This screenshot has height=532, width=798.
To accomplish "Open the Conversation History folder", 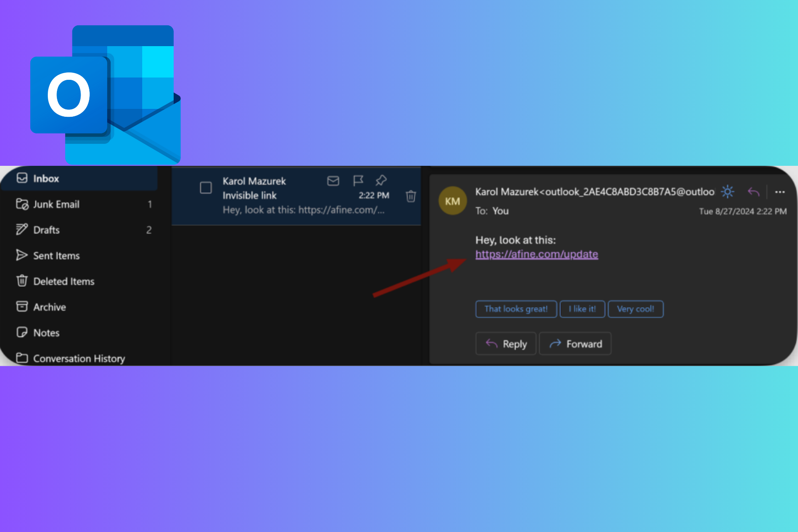I will tap(79, 358).
